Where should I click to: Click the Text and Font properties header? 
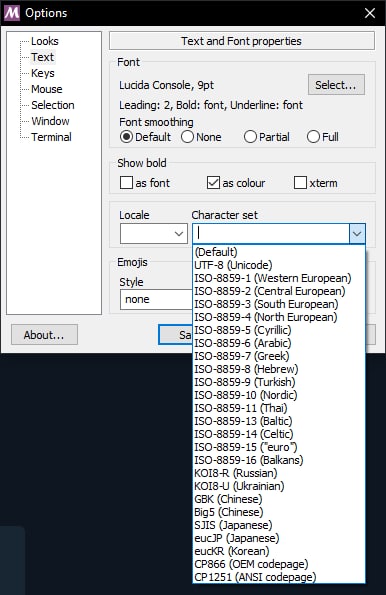(x=242, y=41)
